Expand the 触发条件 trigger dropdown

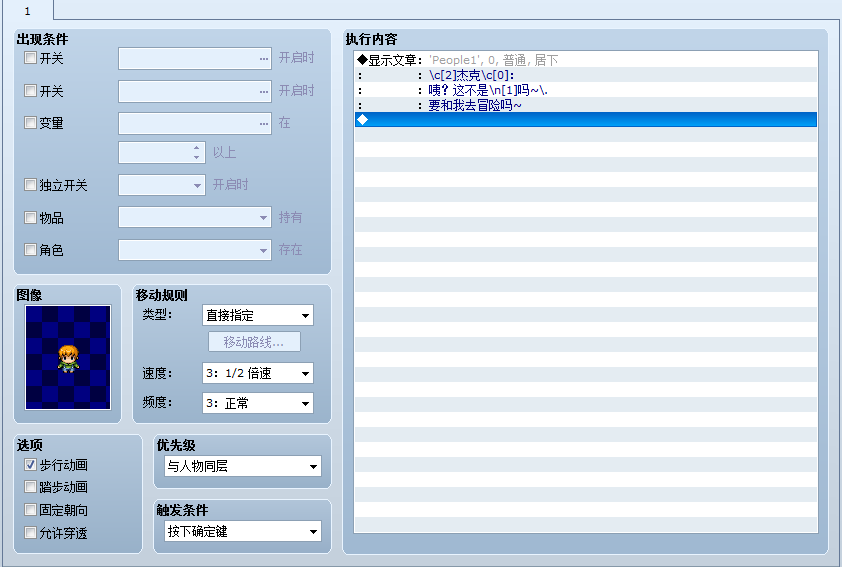point(243,531)
